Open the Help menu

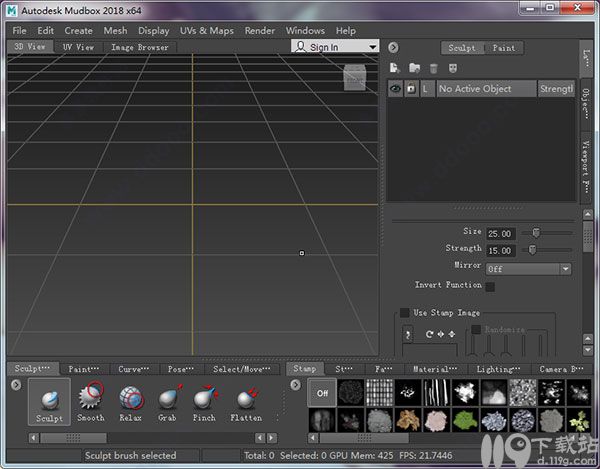346,31
